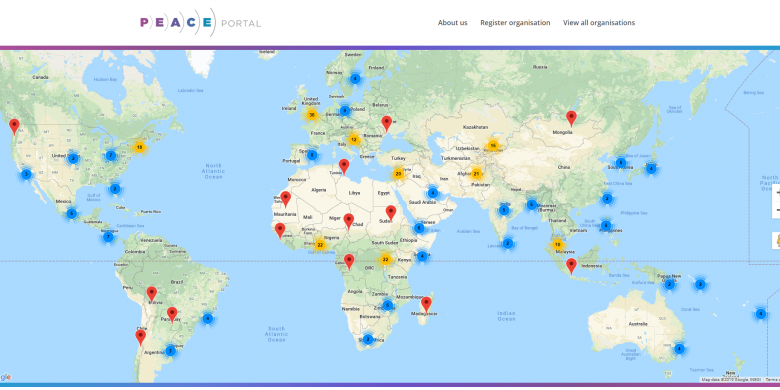This screenshot has height=390, width=780.
Task: Open the red pin on Bolivia
Action: point(151,294)
